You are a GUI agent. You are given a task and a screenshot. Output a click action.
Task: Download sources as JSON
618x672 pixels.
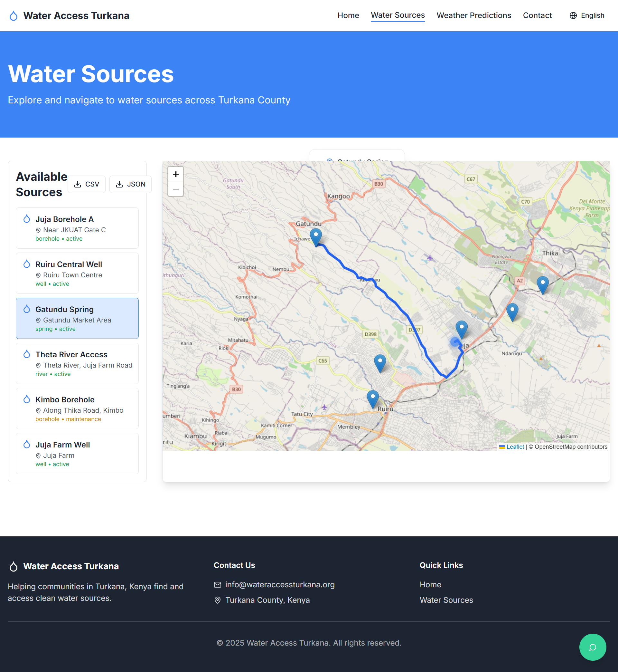130,184
